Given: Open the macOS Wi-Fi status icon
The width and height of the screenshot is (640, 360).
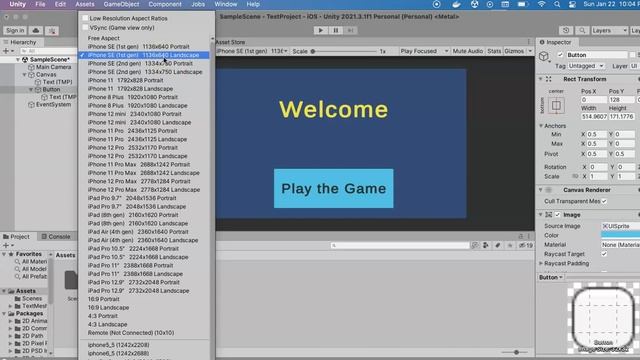Looking at the screenshot, I should pos(541,4).
